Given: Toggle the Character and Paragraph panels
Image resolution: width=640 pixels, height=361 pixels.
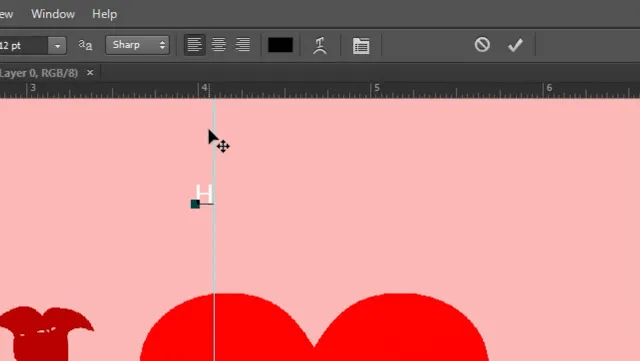Looking at the screenshot, I should pyautogui.click(x=361, y=45).
